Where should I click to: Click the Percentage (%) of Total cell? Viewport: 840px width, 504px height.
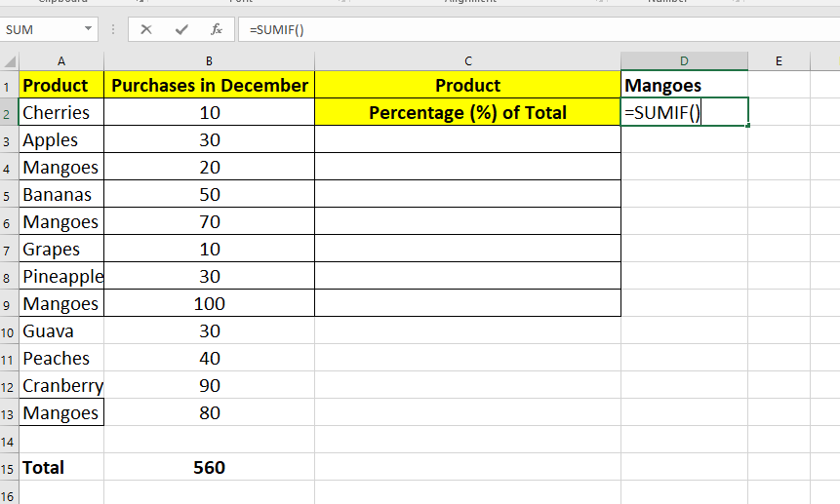467,113
